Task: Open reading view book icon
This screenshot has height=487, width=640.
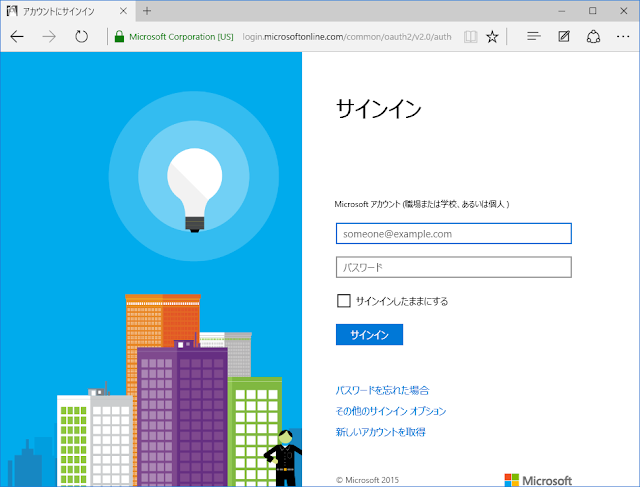Action: (x=471, y=37)
